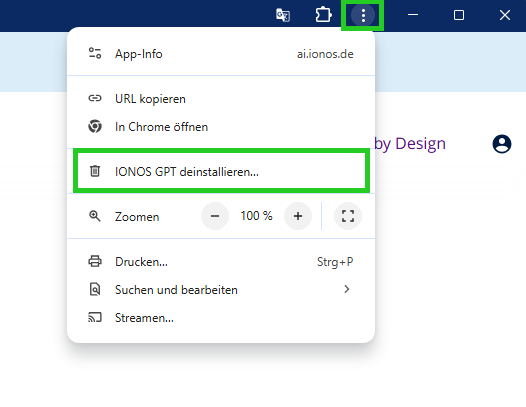The image size is (526, 407).
Task: Open App-Info menu entry
Action: [221, 54]
